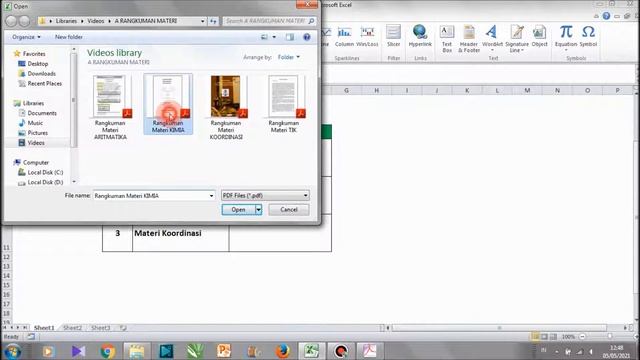Viewport: 640px width, 360px height.
Task: Open Favorites in navigation pane
Action: click(34, 53)
